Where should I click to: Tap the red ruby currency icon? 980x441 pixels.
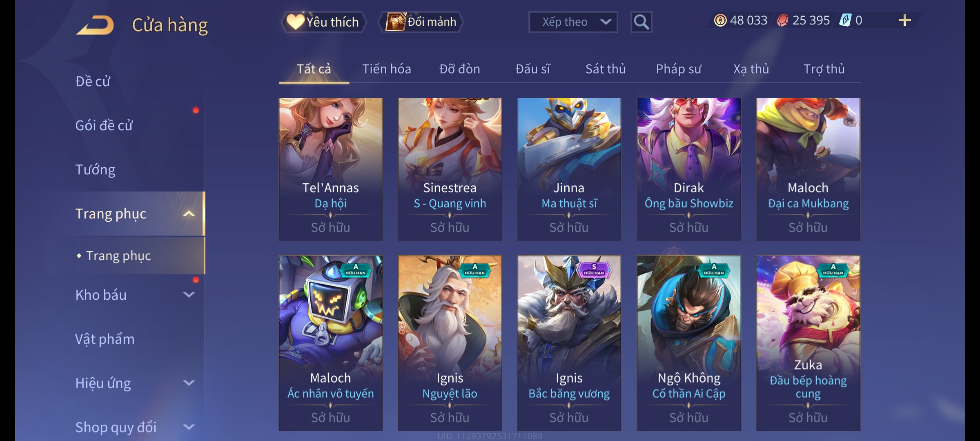pyautogui.click(x=782, y=20)
